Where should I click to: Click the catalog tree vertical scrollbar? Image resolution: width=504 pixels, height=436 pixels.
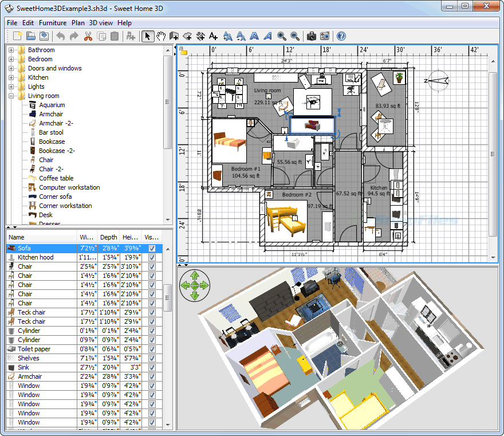(167, 102)
